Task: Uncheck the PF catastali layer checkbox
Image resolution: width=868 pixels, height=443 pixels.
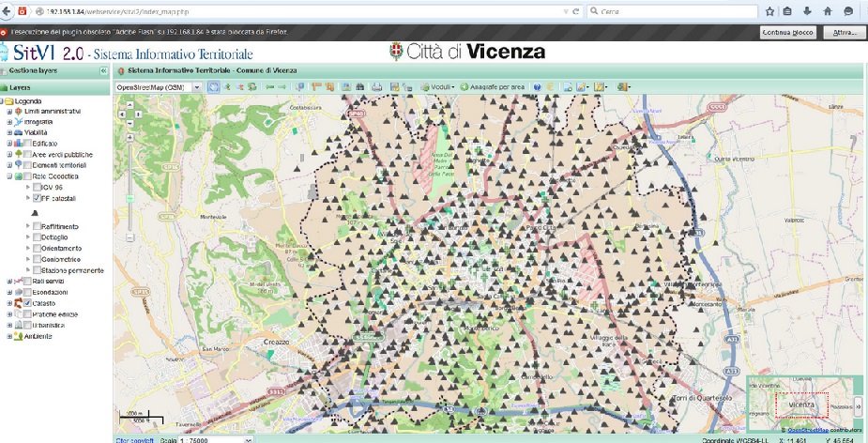Action: [36, 200]
